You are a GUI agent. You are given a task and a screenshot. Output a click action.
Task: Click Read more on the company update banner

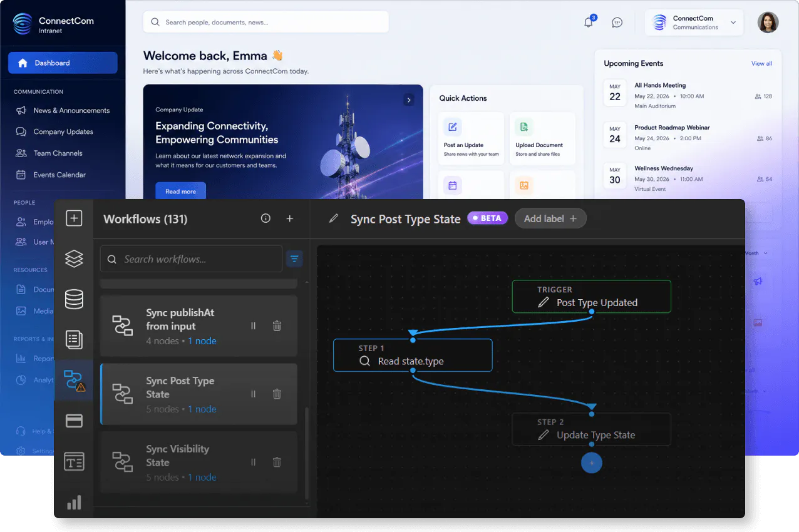click(180, 191)
